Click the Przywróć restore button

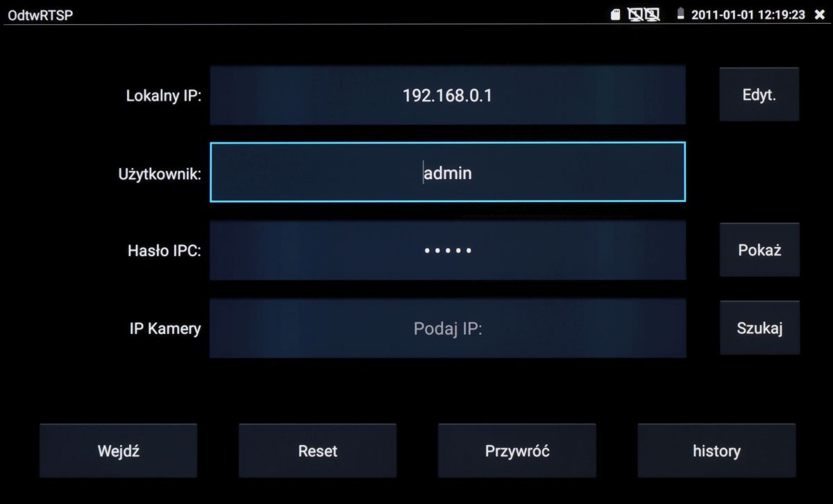pyautogui.click(x=517, y=451)
